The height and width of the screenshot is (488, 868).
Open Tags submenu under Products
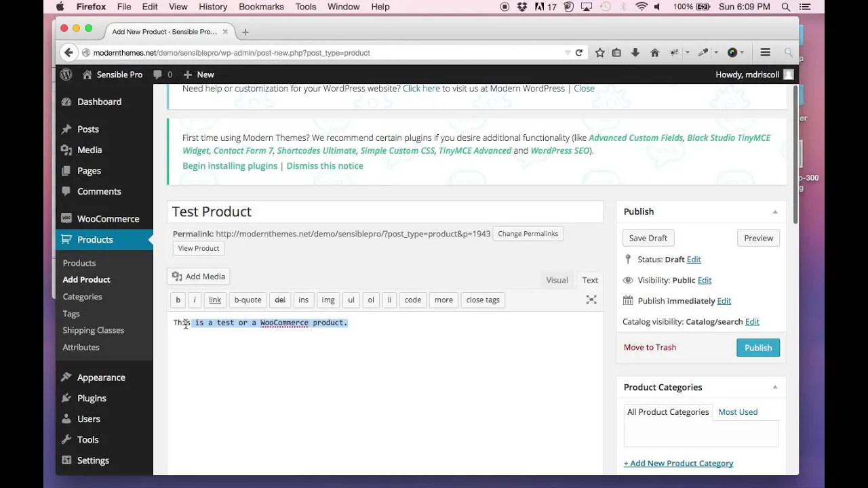71,313
